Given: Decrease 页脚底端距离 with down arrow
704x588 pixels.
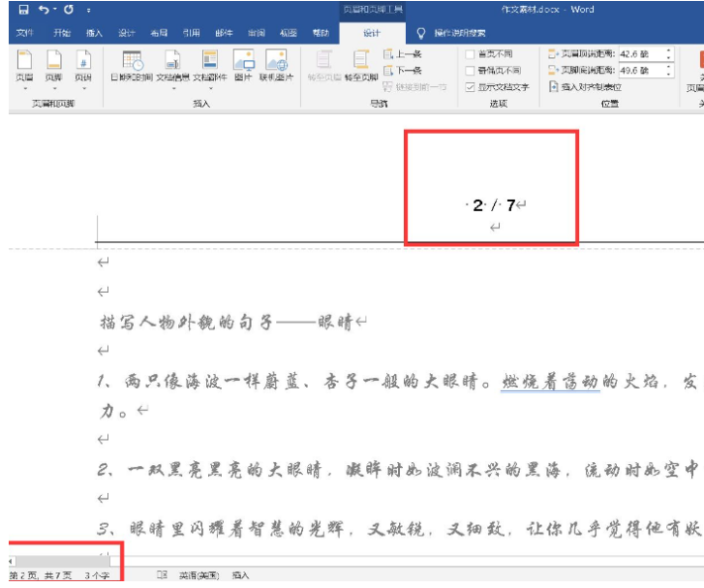Looking at the screenshot, I should click(669, 74).
